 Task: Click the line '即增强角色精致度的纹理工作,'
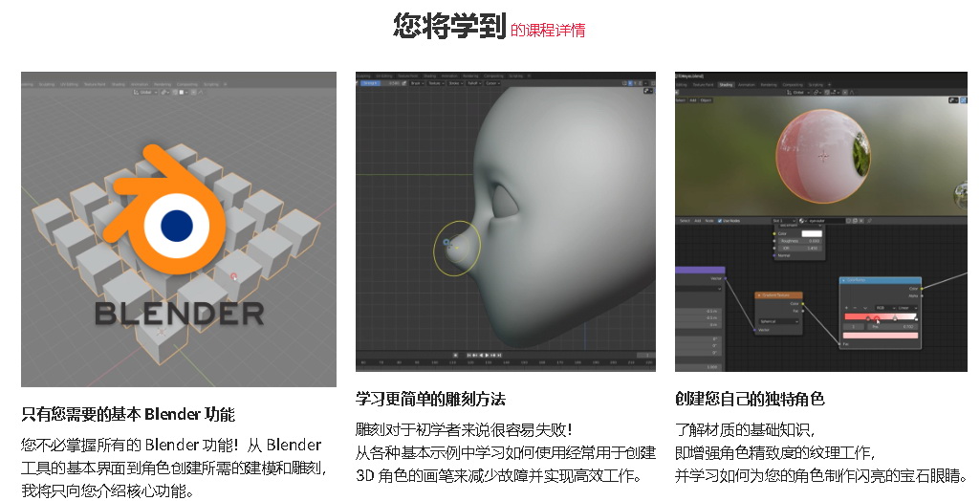[x=775, y=452]
